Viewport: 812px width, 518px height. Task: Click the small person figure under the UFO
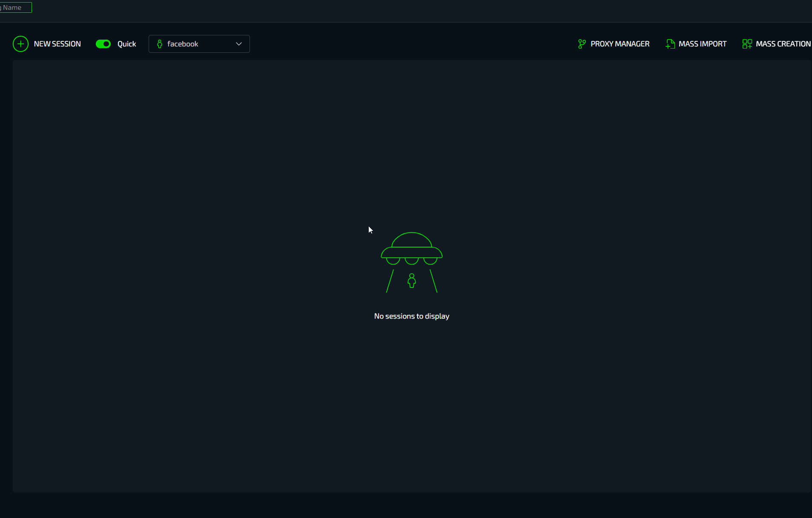(411, 281)
